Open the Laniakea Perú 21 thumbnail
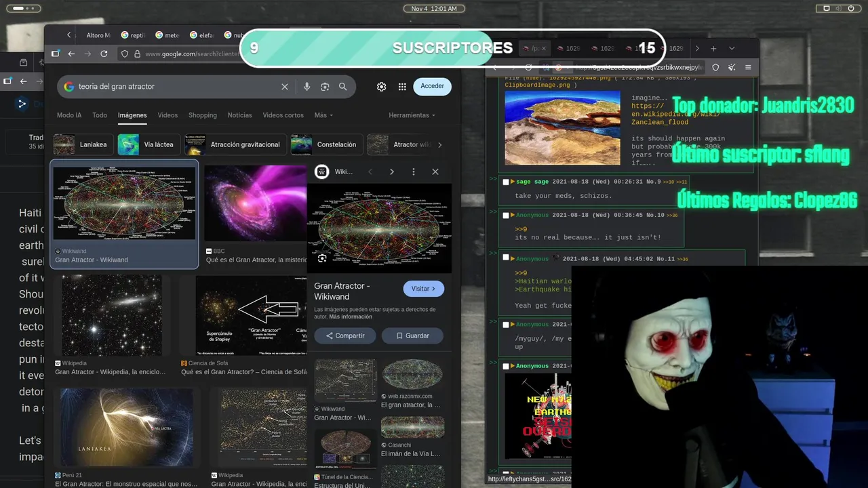Image resolution: width=868 pixels, height=488 pixels. point(127,427)
